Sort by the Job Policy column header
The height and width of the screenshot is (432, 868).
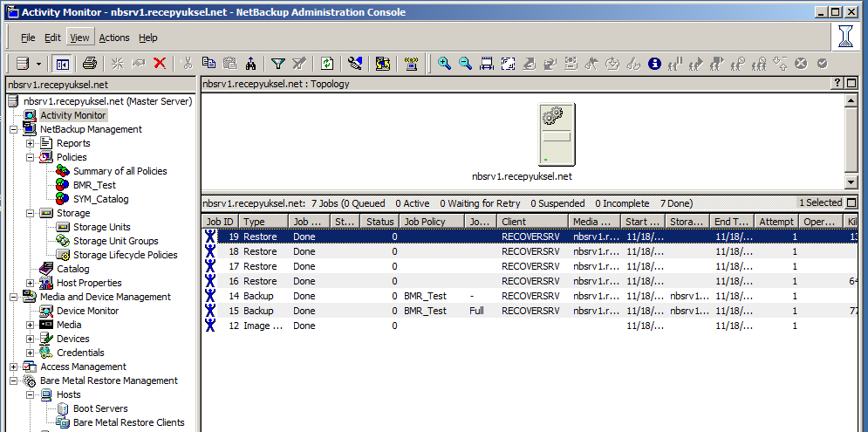tap(432, 222)
